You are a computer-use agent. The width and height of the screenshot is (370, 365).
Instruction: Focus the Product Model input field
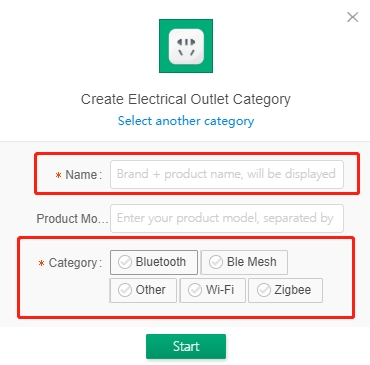227,218
